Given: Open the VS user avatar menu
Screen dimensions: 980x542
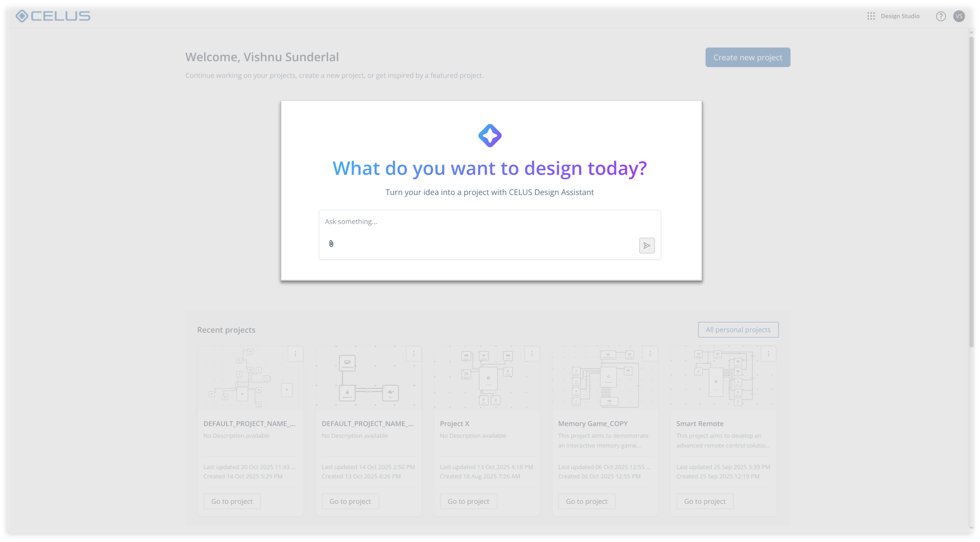Looking at the screenshot, I should tap(959, 16).
